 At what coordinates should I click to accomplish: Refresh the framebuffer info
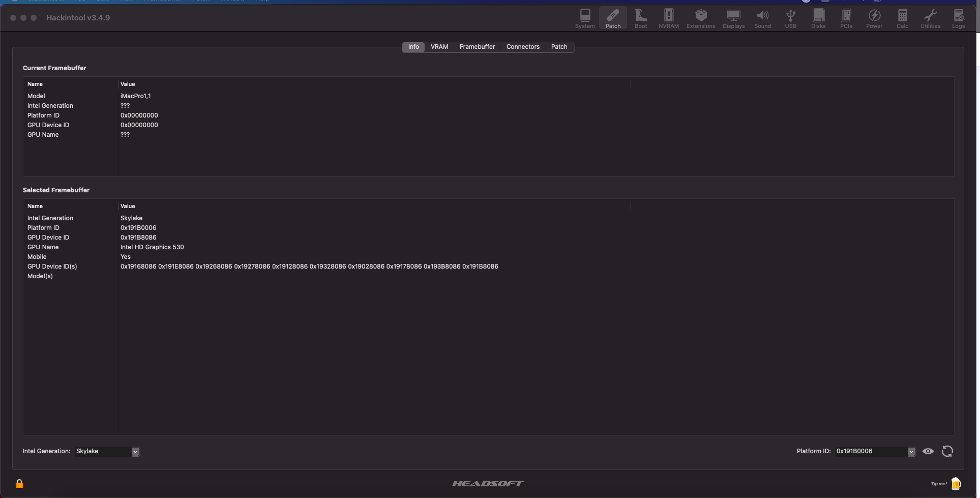tap(947, 451)
